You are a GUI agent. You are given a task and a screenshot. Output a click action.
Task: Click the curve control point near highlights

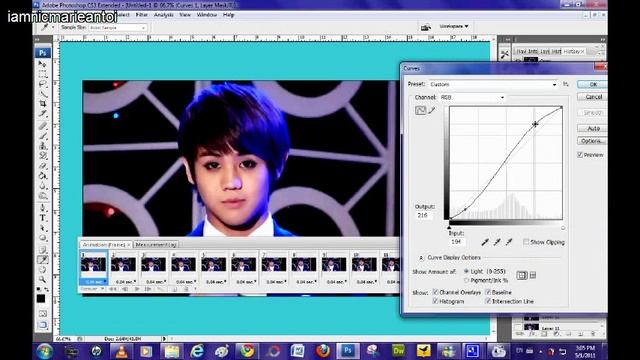[x=535, y=124]
